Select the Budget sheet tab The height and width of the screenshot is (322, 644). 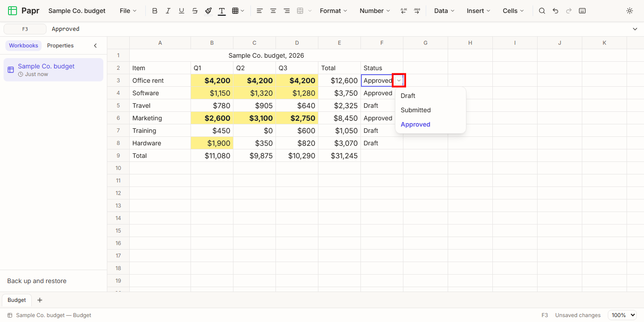[17, 300]
